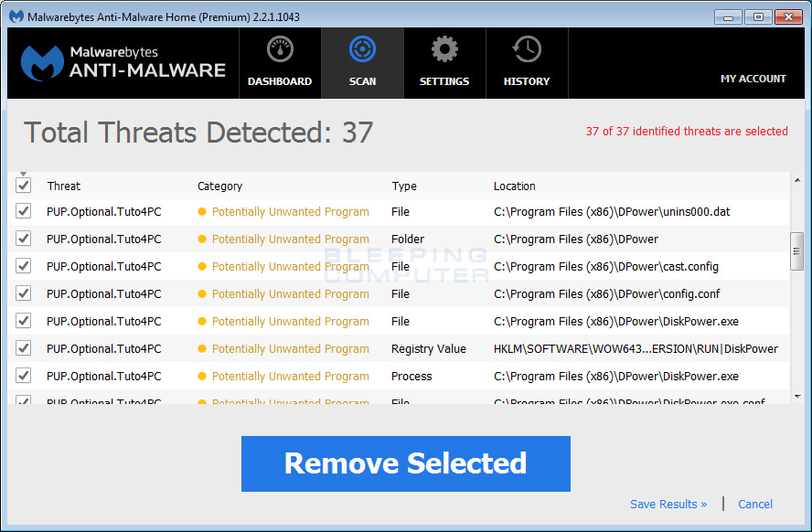The width and height of the screenshot is (812, 532).
Task: Click the Malwarebytes M logo
Action: point(39,62)
